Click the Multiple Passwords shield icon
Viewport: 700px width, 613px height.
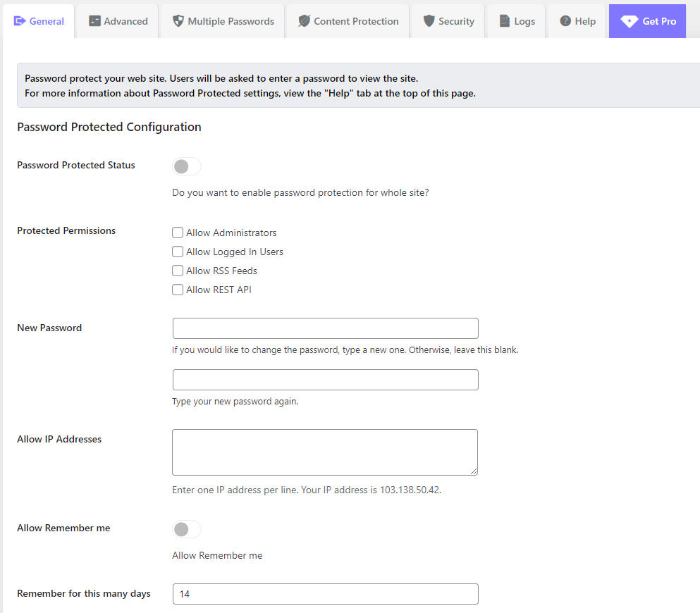coord(178,21)
